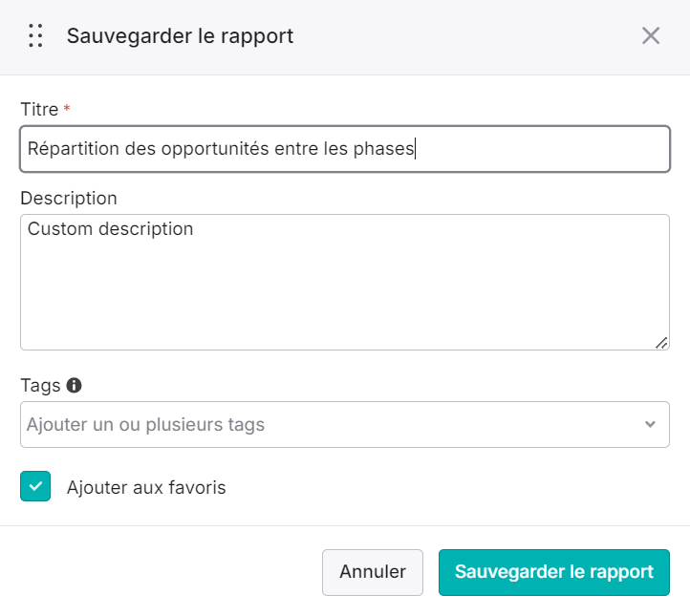The image size is (690, 616).
Task: Click the description textarea resize grip
Action: 661,343
